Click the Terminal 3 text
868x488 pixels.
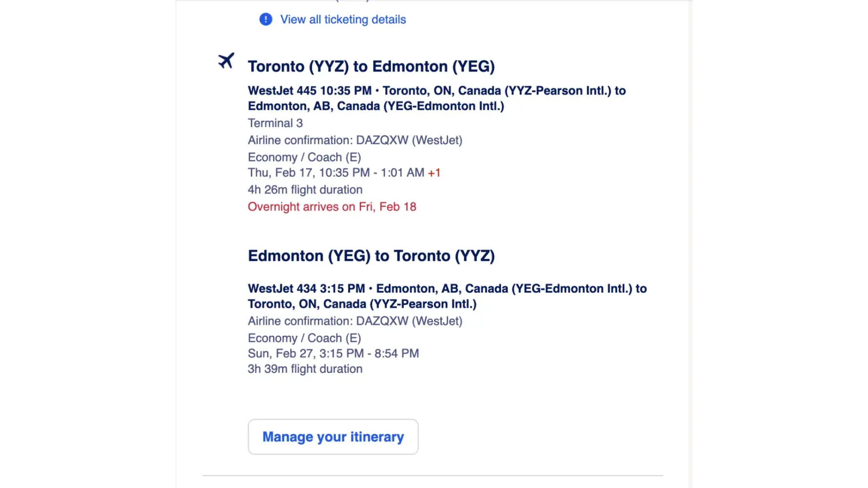[x=275, y=123]
